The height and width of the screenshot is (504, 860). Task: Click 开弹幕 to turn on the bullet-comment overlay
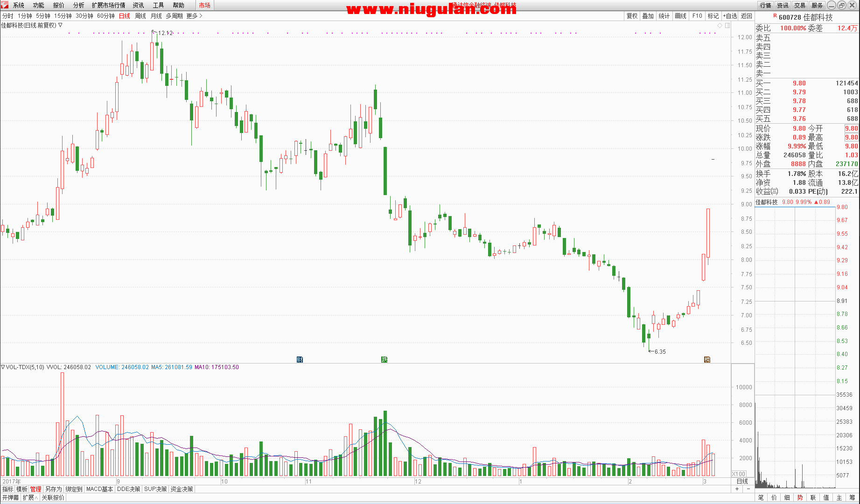tap(10, 498)
